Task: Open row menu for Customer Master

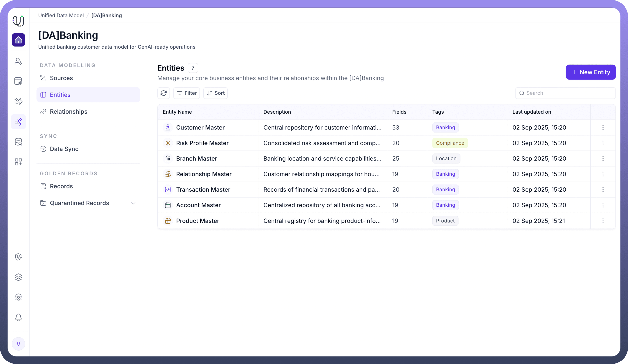Action: (603, 128)
